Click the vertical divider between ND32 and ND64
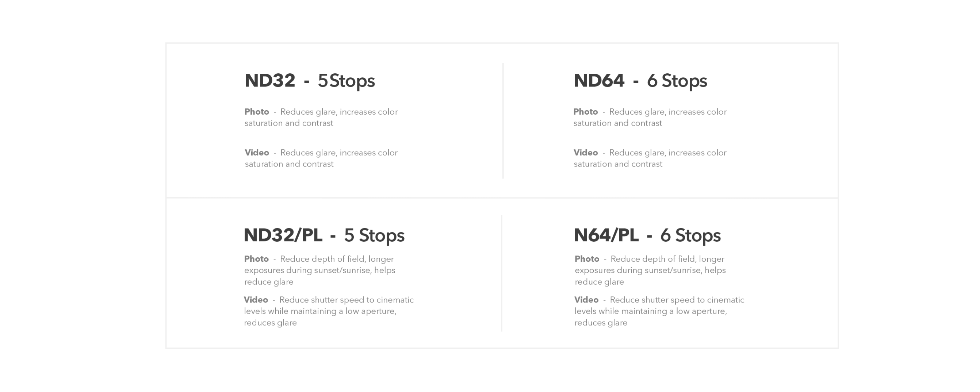This screenshot has width=980, height=392. [503, 120]
